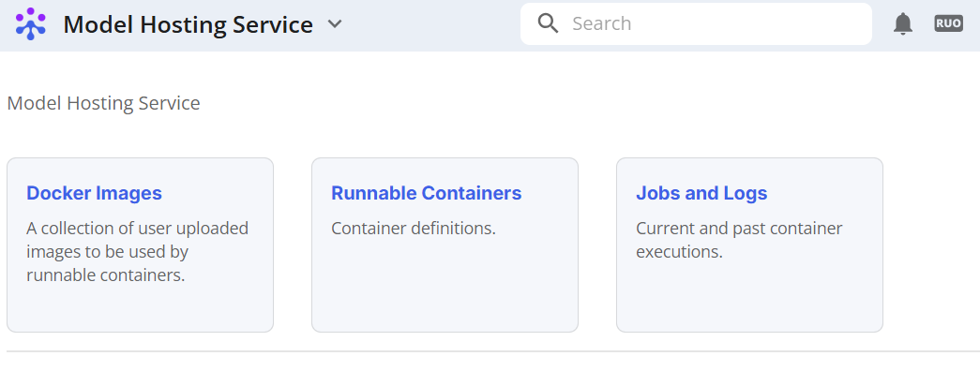Click the purple Model Hosting Service logo
980x386 pixels.
[31, 24]
